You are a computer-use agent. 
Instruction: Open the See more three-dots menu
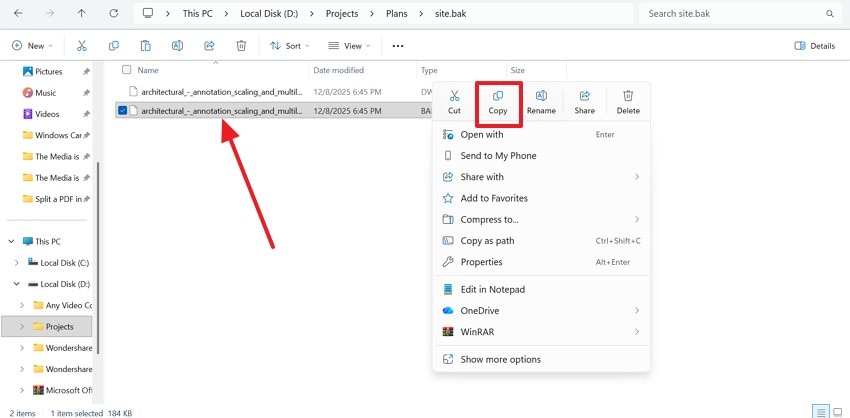point(398,46)
